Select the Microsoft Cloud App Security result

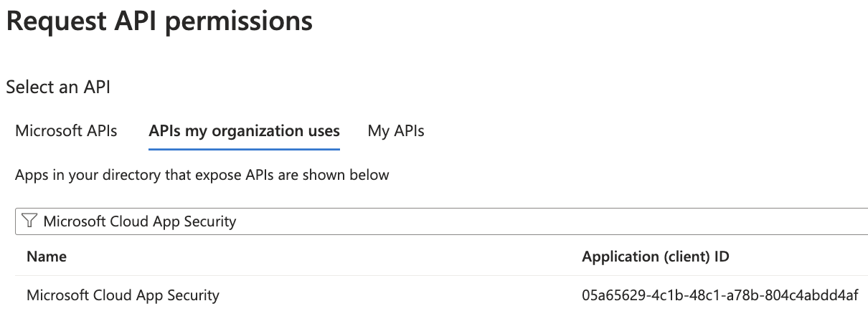coord(123,295)
